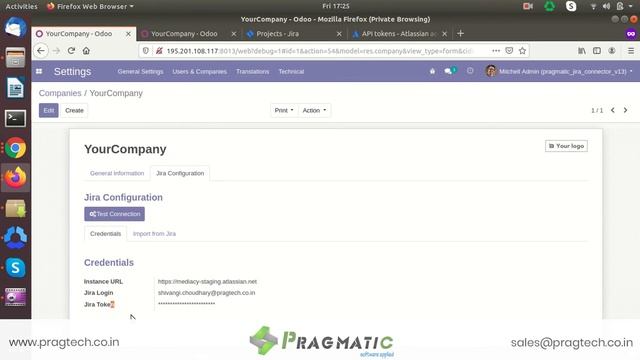Switch to API tokens Atlassian tab
Screen dimensions: 640x360
coord(399,34)
